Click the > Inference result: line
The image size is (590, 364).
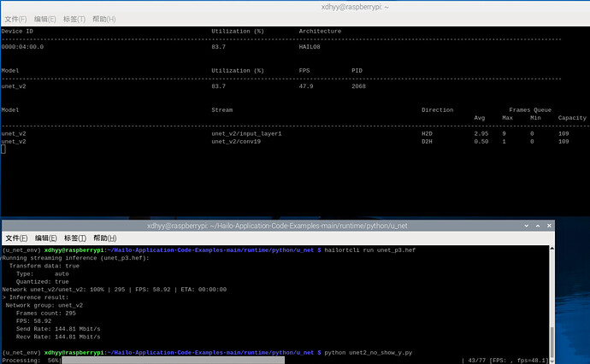[x=35, y=297]
